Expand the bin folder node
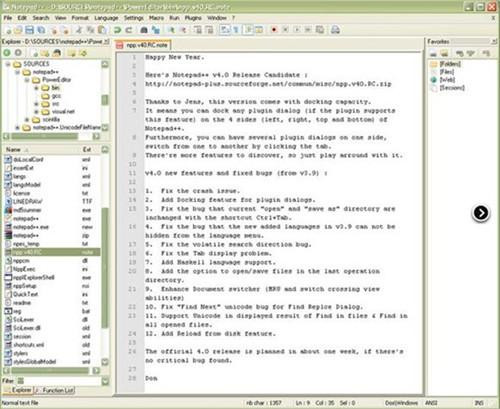 tap(36, 88)
